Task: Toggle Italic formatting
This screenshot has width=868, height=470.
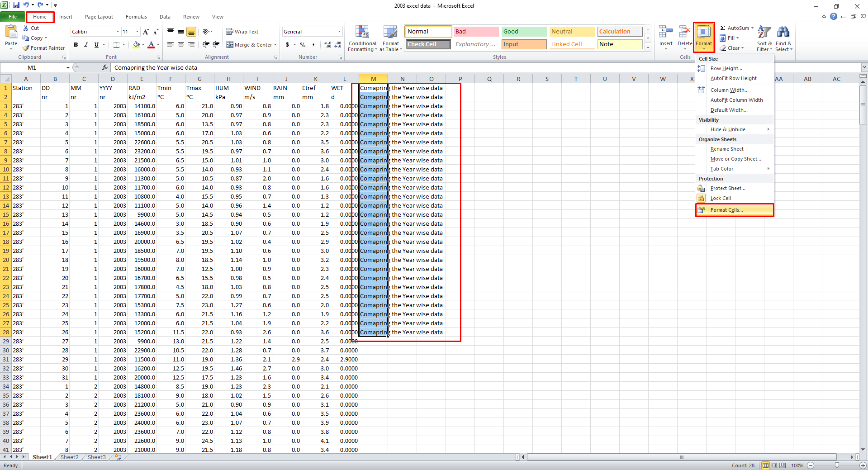Action: (x=86, y=45)
